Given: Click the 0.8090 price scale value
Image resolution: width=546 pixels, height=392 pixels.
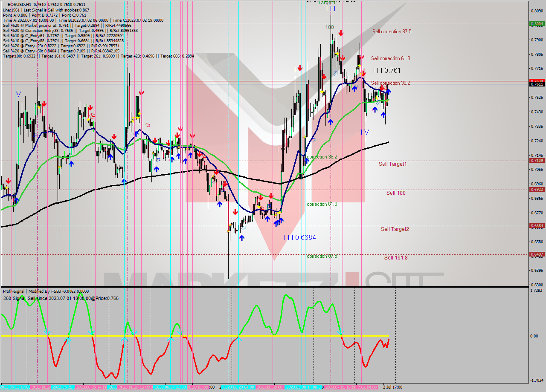Looking at the screenshot, I should [x=537, y=11].
